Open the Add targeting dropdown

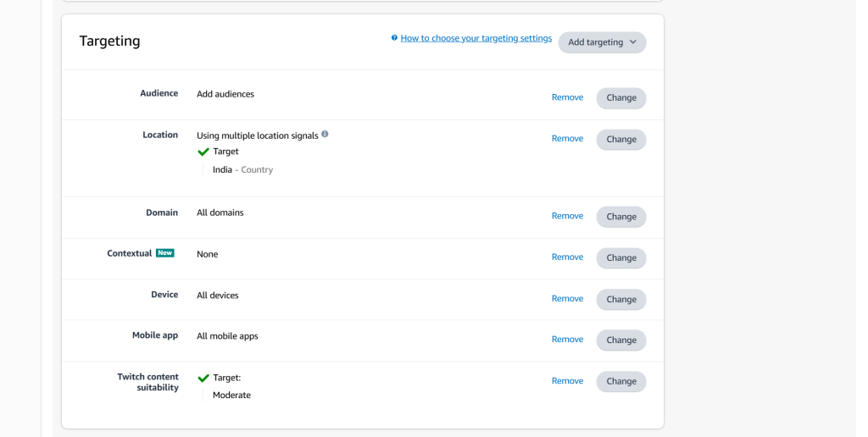(x=603, y=42)
